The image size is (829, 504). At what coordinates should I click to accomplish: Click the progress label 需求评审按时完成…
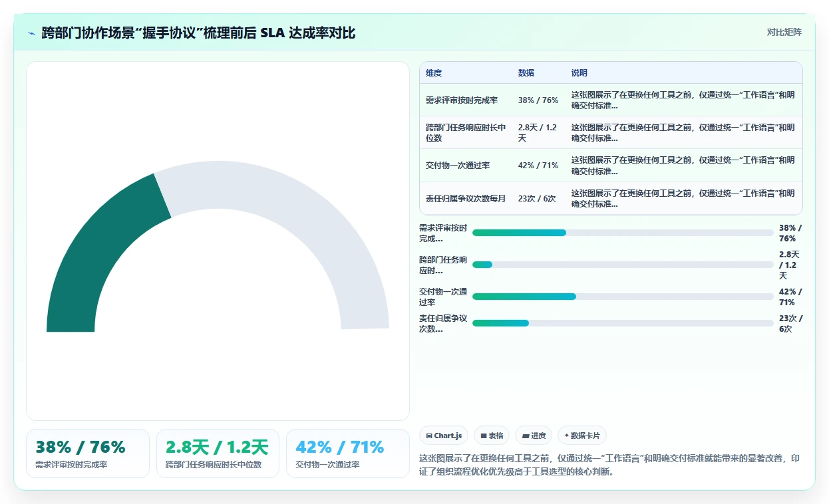click(x=443, y=233)
